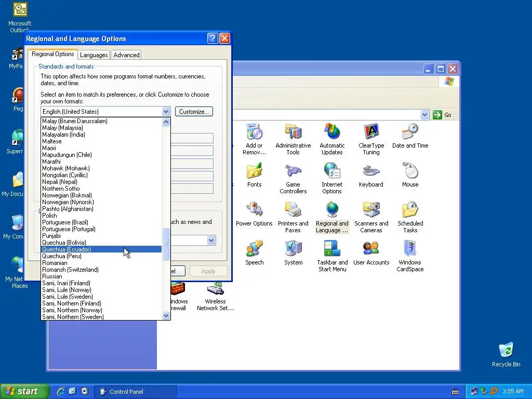Open Automatic Updates icon
532x399 pixels.
[x=332, y=131]
